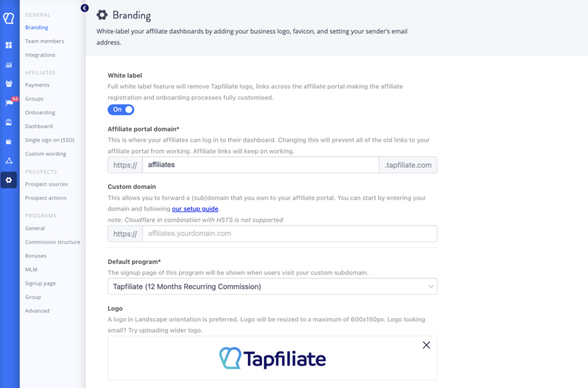Viewport: 588px width, 388px height.
Task: Open the assets image icon
Action: 9,122
